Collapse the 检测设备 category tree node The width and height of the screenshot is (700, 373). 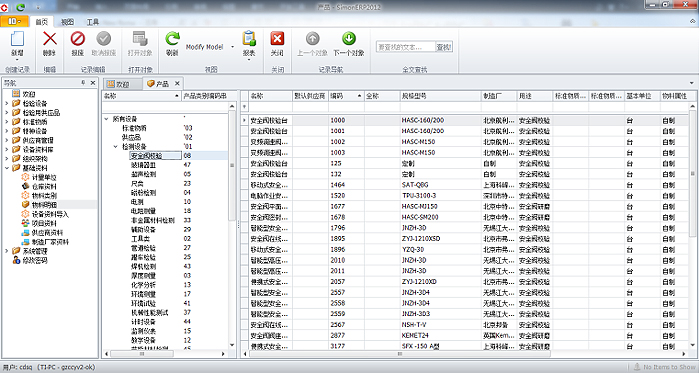coord(116,147)
